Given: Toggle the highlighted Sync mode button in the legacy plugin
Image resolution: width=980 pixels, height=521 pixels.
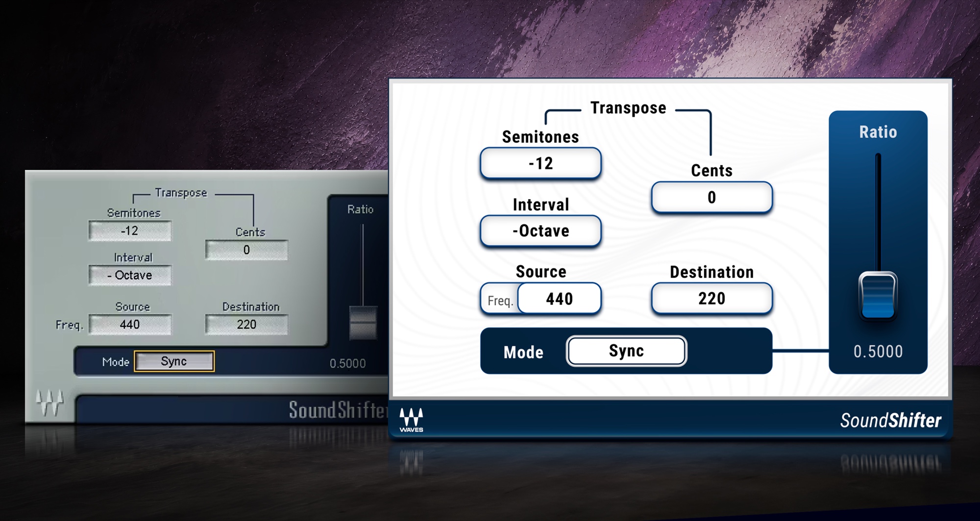Looking at the screenshot, I should click(x=174, y=361).
